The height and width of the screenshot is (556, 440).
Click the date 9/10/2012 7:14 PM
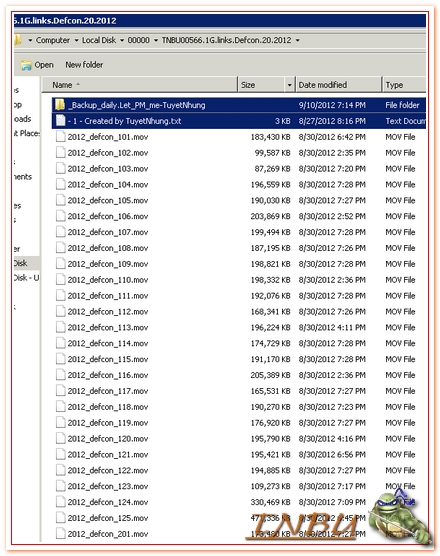click(x=332, y=105)
